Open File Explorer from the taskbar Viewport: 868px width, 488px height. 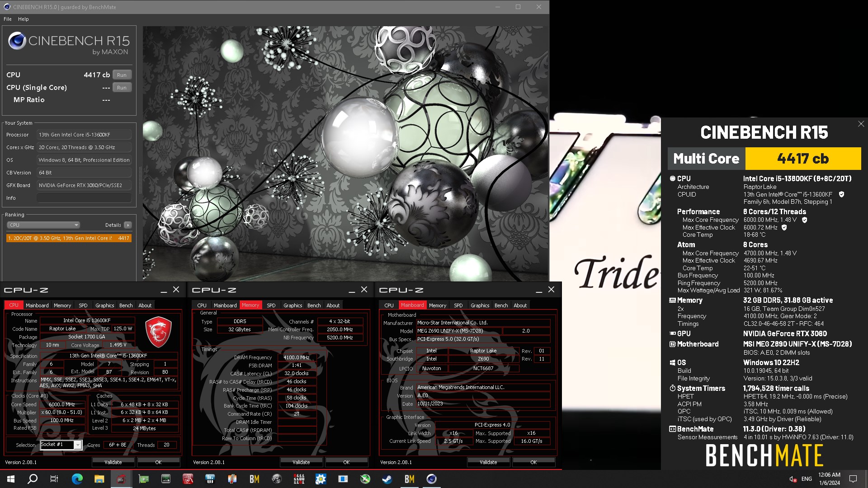click(99, 479)
